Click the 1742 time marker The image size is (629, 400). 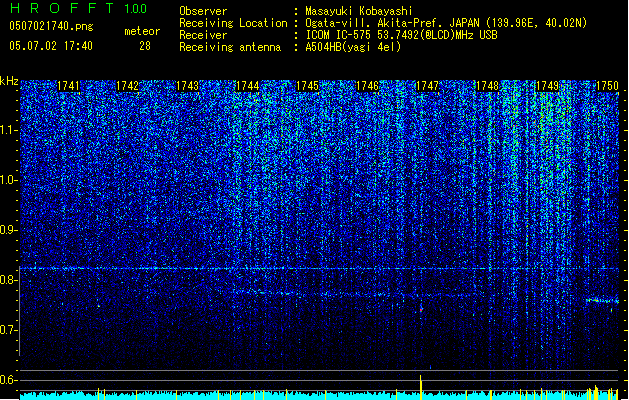point(128,86)
